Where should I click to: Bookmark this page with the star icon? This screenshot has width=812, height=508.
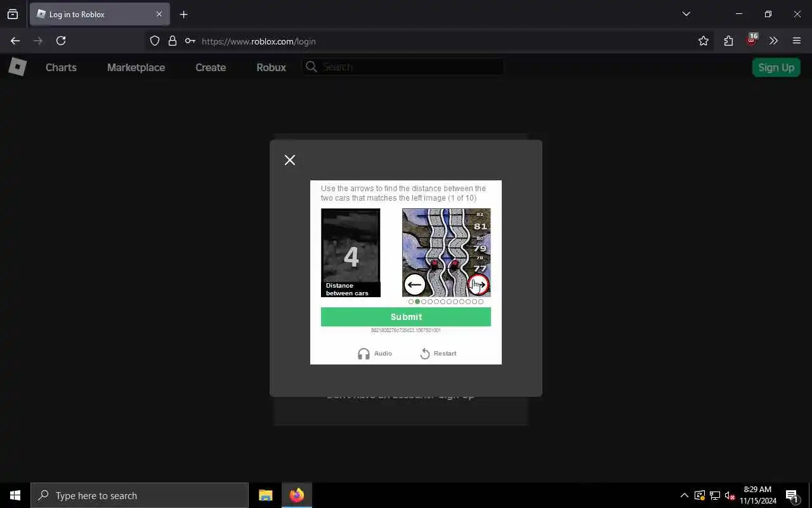[704, 41]
